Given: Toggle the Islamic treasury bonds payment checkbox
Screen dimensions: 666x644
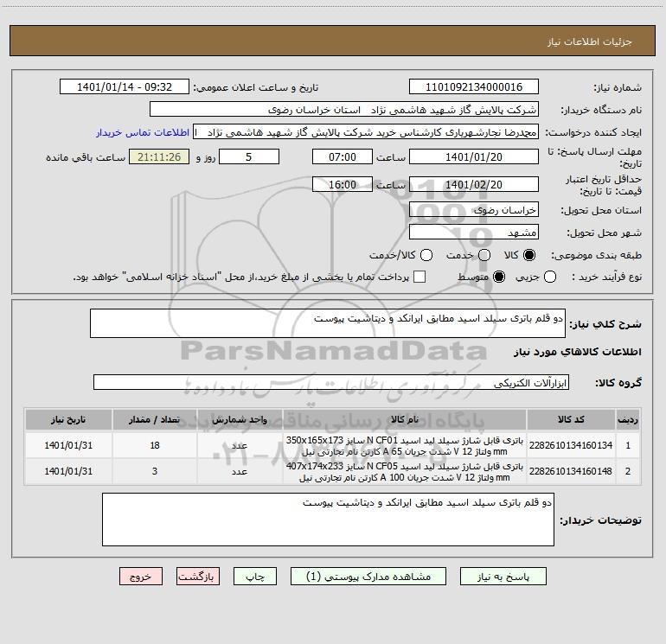Looking at the screenshot, I should pos(419,277).
